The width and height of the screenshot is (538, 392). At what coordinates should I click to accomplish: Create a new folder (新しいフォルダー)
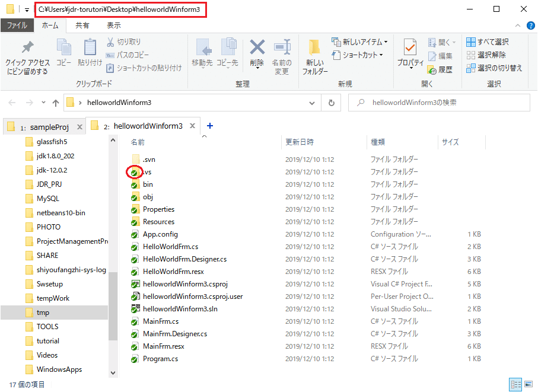click(315, 56)
